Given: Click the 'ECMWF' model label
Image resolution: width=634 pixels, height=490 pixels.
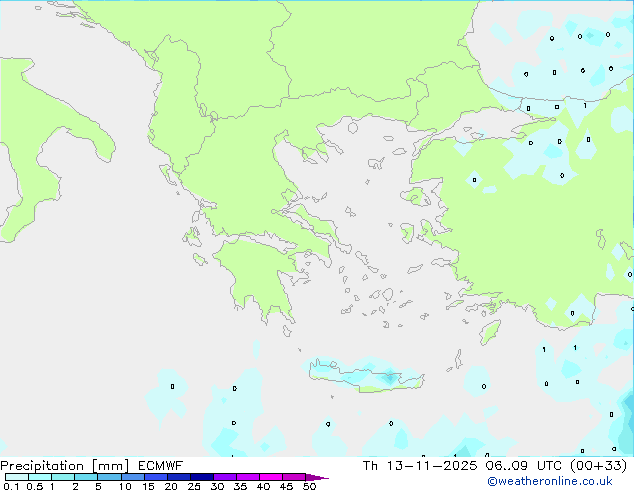Looking at the screenshot, I should 161,466.
